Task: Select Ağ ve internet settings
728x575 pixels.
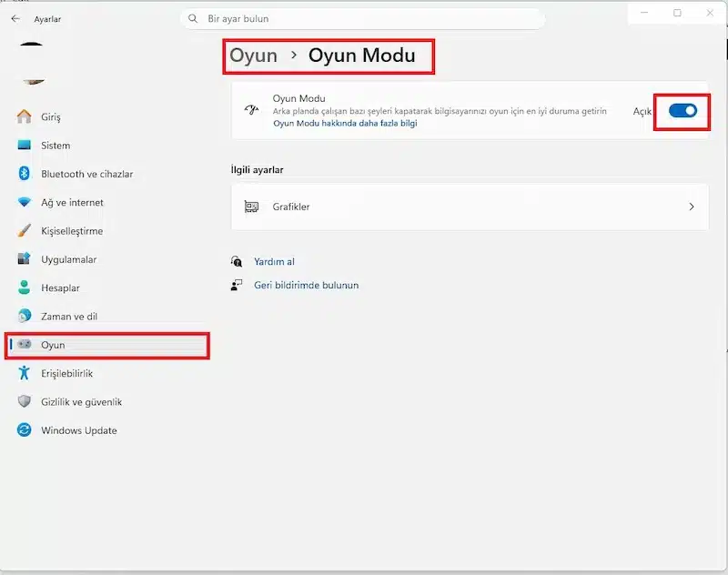Action: click(106, 202)
